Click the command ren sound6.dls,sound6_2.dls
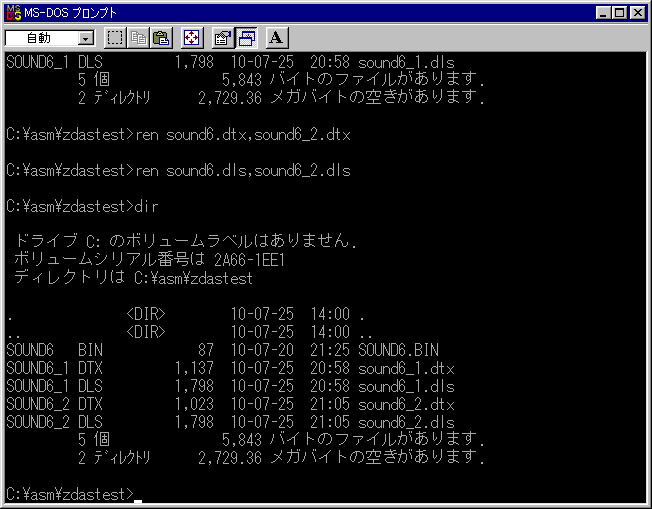The image size is (652, 509). [x=243, y=171]
